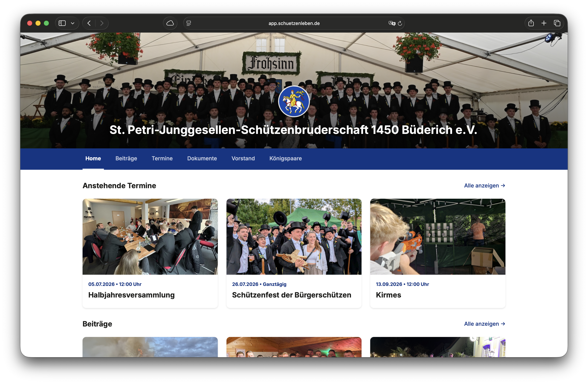Click the Halbjahresversammlung title
Screen dimensions: 588x384
click(x=131, y=295)
